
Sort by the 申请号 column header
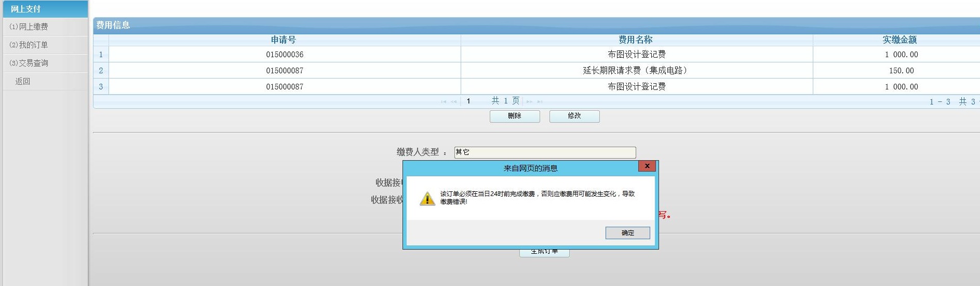tap(284, 40)
